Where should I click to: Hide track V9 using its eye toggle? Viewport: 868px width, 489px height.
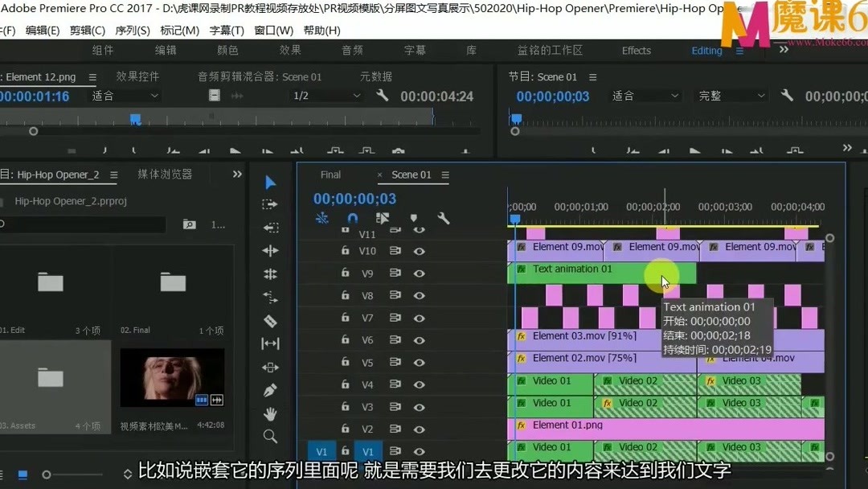pyautogui.click(x=419, y=273)
